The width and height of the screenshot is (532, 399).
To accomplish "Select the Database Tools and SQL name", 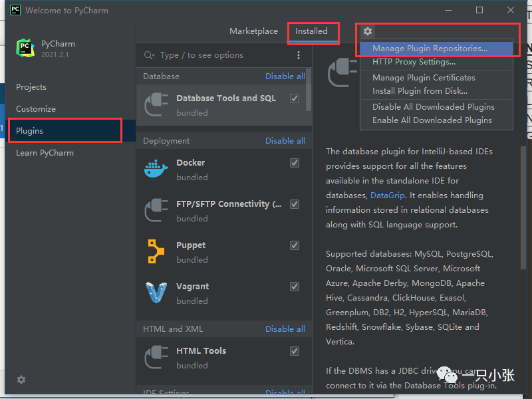I will pos(226,98).
